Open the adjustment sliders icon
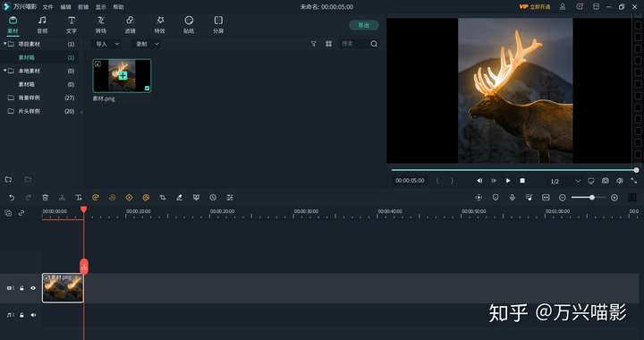Image resolution: width=644 pixels, height=340 pixels. tap(230, 198)
